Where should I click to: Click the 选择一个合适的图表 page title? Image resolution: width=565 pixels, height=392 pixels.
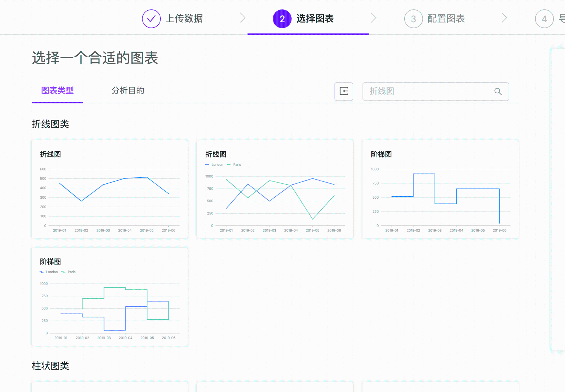(95, 58)
